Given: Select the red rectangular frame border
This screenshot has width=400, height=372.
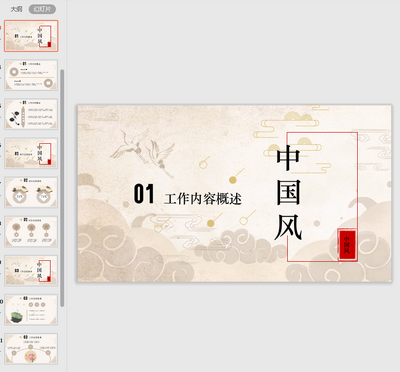Looking at the screenshot, I should tap(322, 197).
